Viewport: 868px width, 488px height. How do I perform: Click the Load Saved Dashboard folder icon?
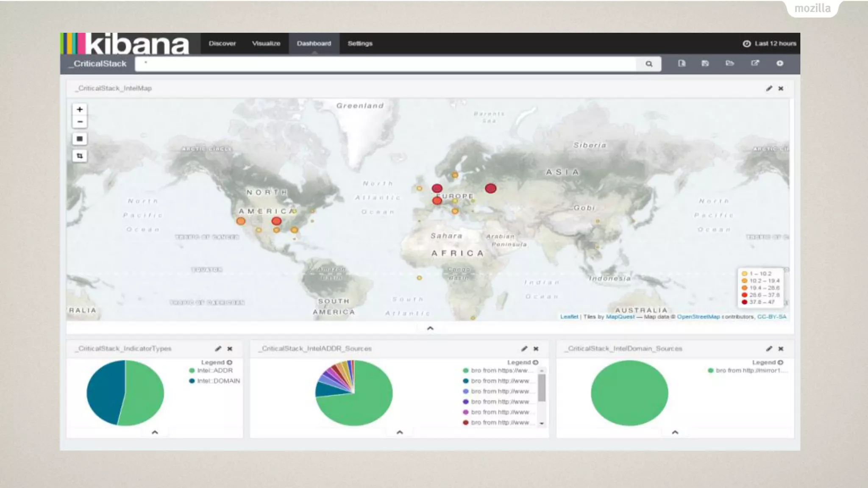point(729,64)
